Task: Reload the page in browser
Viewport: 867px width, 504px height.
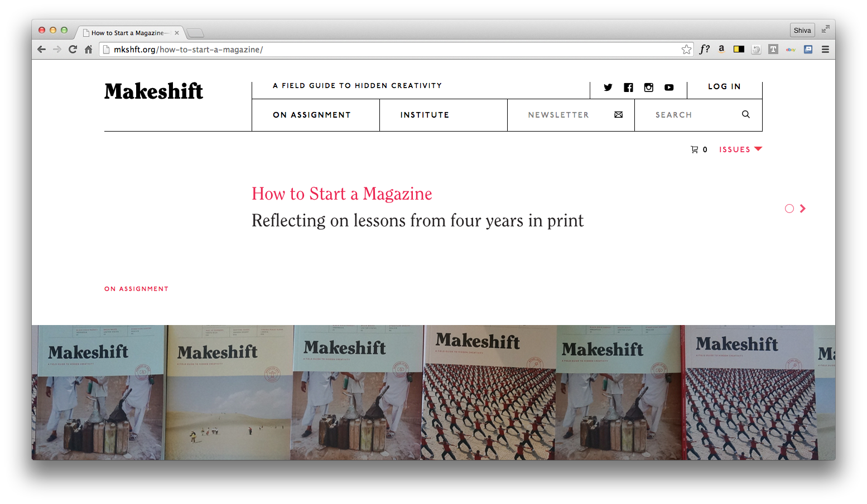Action: 73,50
